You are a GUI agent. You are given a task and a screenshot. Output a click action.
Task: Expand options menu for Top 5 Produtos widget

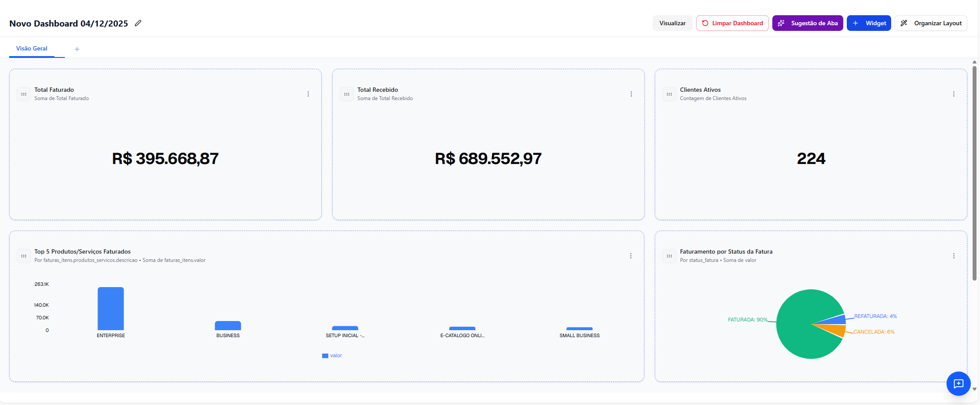click(630, 256)
